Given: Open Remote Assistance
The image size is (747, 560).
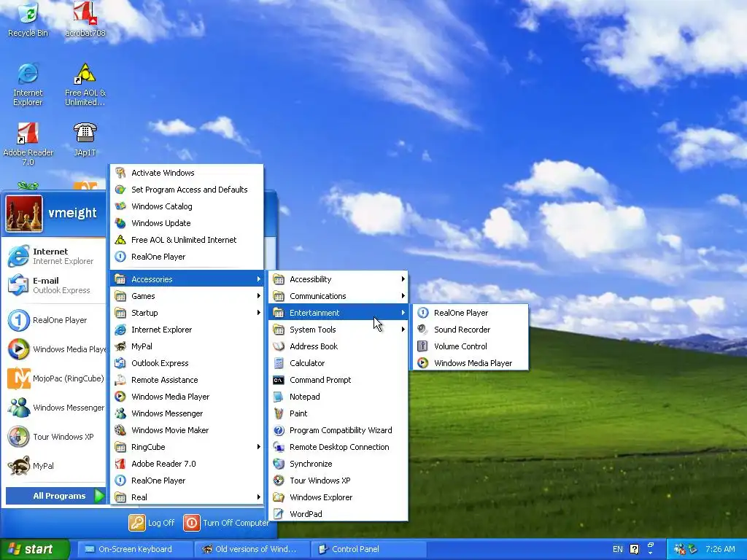Looking at the screenshot, I should (x=187, y=379).
